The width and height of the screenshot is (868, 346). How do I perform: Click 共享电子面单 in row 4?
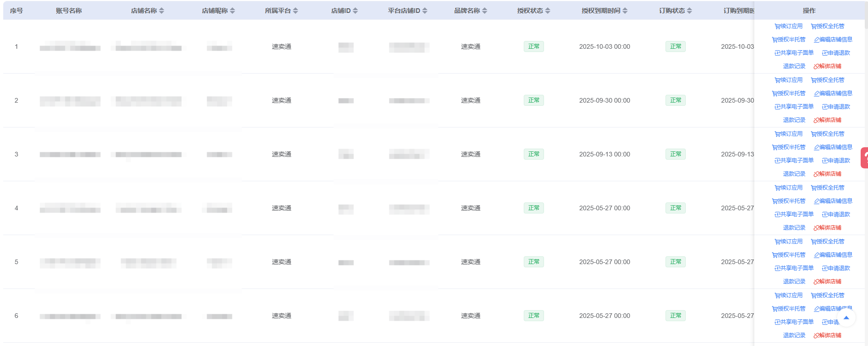point(794,214)
